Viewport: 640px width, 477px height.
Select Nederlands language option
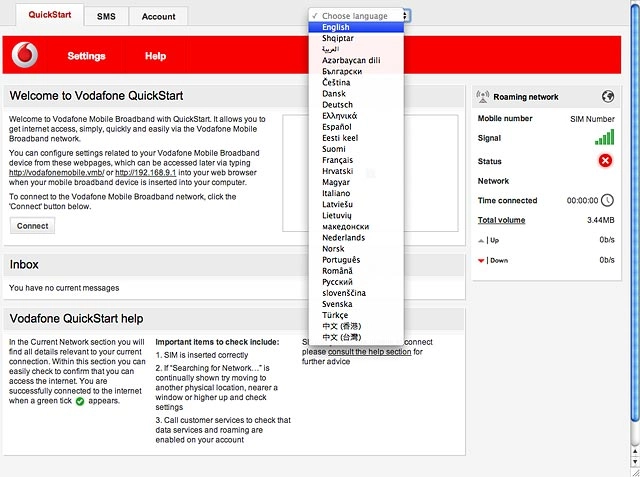(356, 237)
